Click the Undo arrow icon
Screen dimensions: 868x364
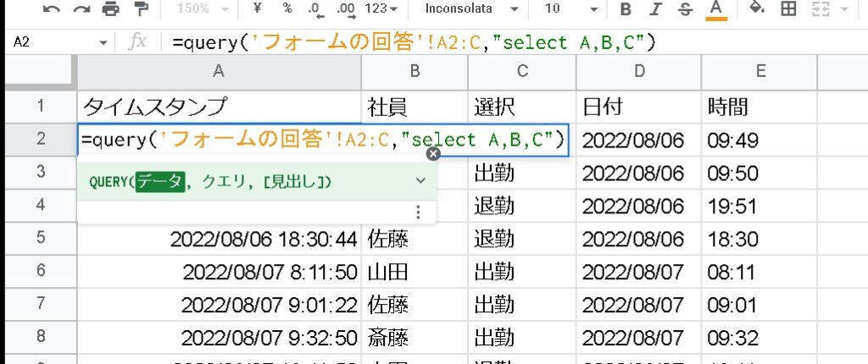[x=52, y=9]
